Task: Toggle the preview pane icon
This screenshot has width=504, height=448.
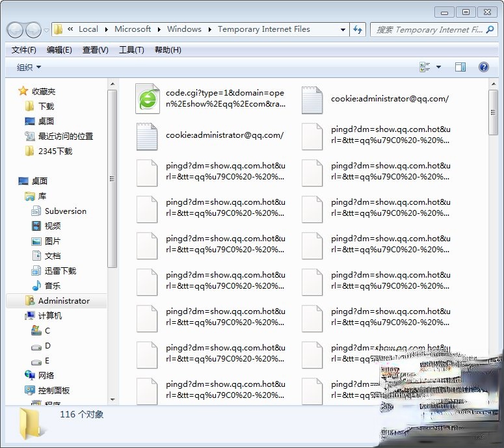Action: pyautogui.click(x=460, y=67)
